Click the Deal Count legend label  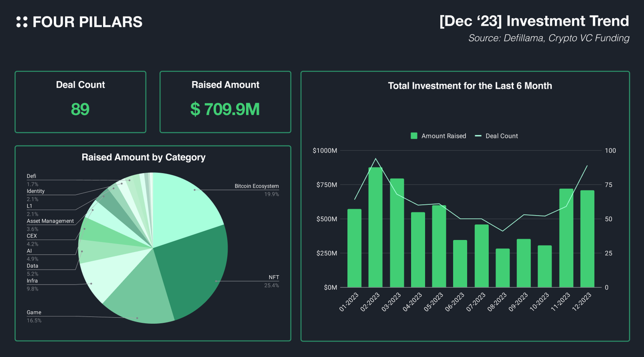[x=501, y=136]
